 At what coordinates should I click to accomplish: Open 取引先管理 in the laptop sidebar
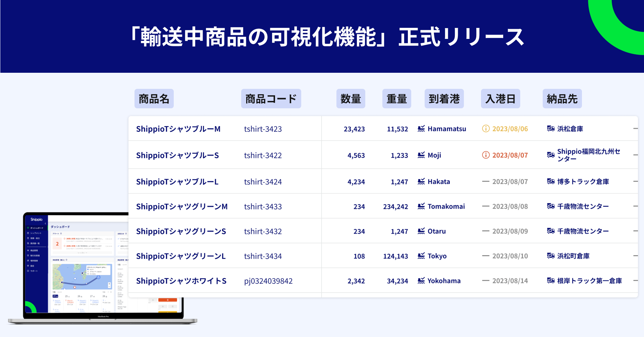click(x=33, y=256)
